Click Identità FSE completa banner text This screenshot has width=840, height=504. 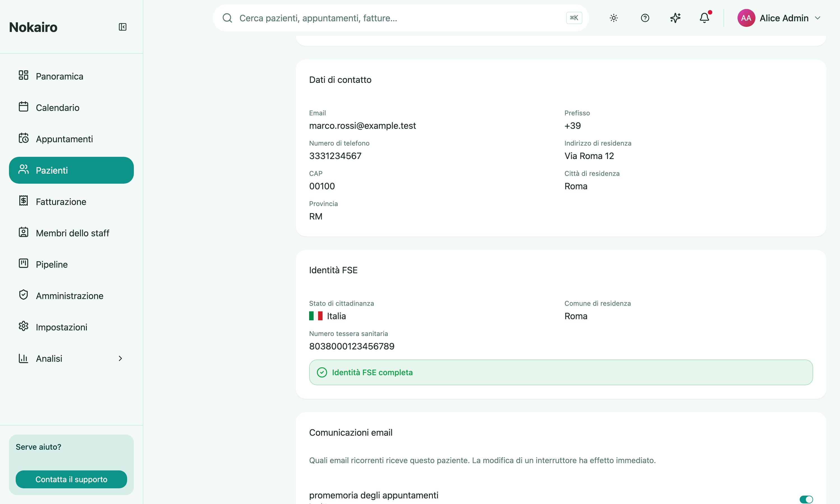tap(372, 373)
